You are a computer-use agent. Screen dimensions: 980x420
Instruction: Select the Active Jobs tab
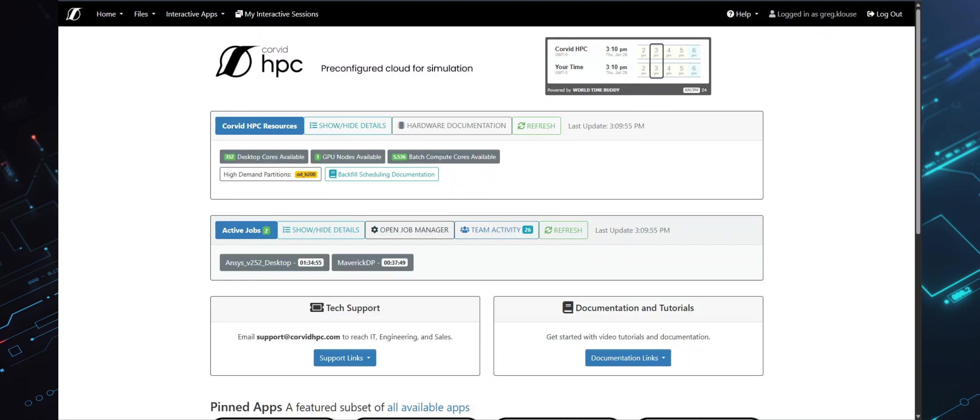coord(246,230)
